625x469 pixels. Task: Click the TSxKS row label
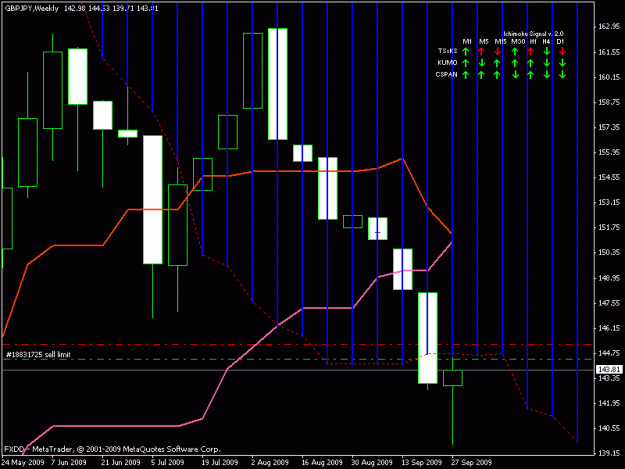[x=448, y=51]
